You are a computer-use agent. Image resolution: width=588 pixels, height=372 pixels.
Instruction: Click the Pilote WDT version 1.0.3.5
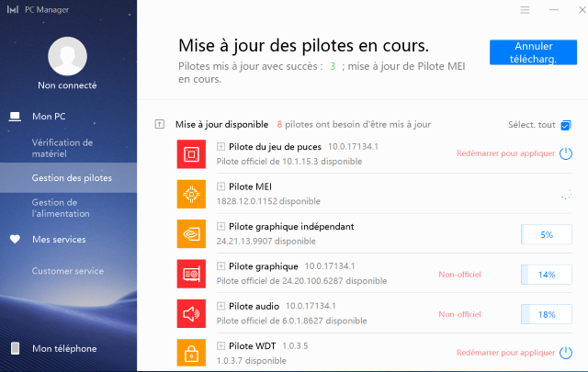tap(295, 345)
